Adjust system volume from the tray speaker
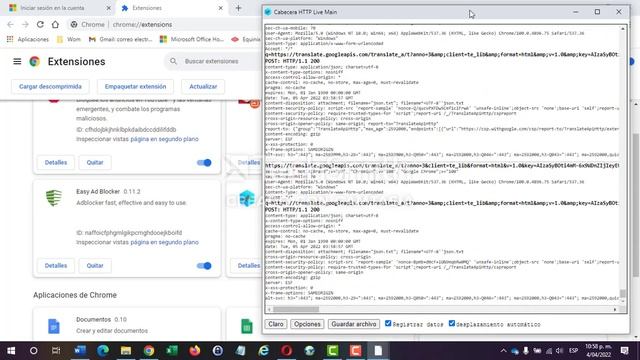The width and height of the screenshot is (640, 360). (x=560, y=351)
